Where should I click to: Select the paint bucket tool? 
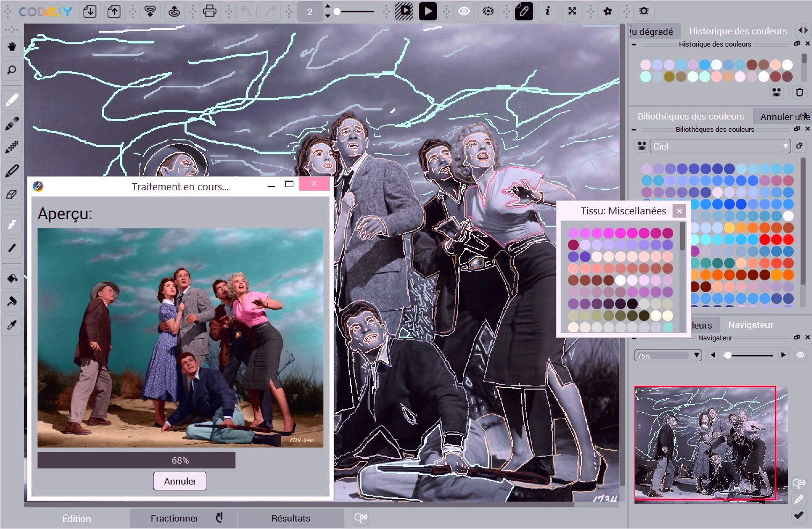pyautogui.click(x=12, y=278)
